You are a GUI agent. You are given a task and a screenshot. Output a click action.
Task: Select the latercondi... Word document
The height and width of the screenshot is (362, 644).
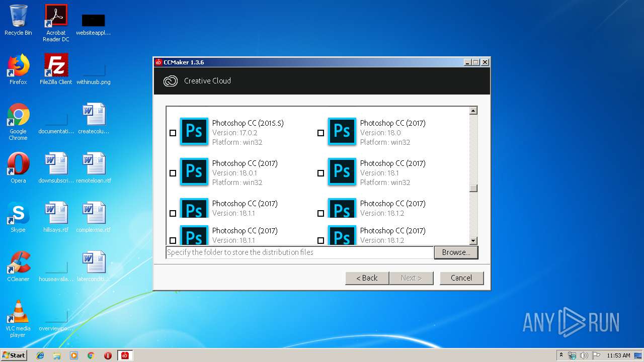click(94, 266)
